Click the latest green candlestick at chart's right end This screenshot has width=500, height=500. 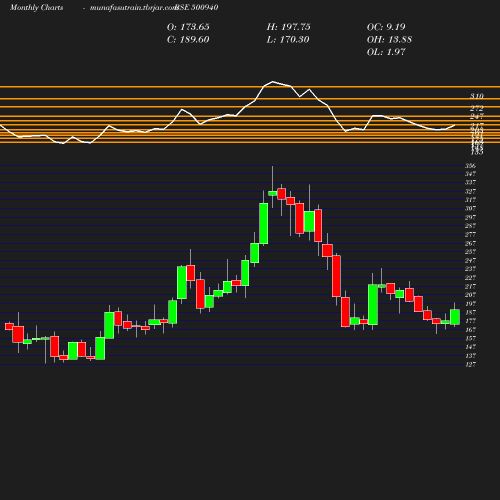[x=455, y=317]
